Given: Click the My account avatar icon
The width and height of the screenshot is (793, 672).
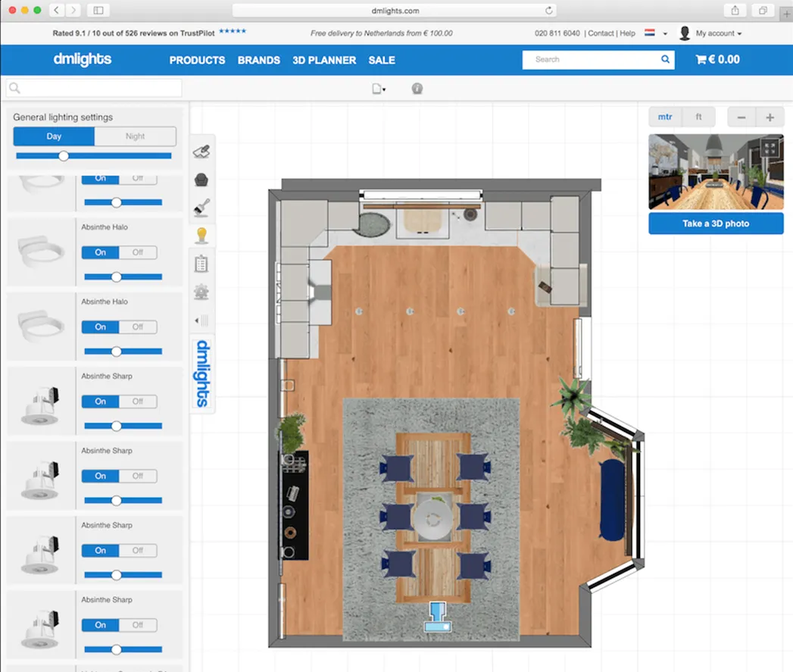Looking at the screenshot, I should [685, 33].
